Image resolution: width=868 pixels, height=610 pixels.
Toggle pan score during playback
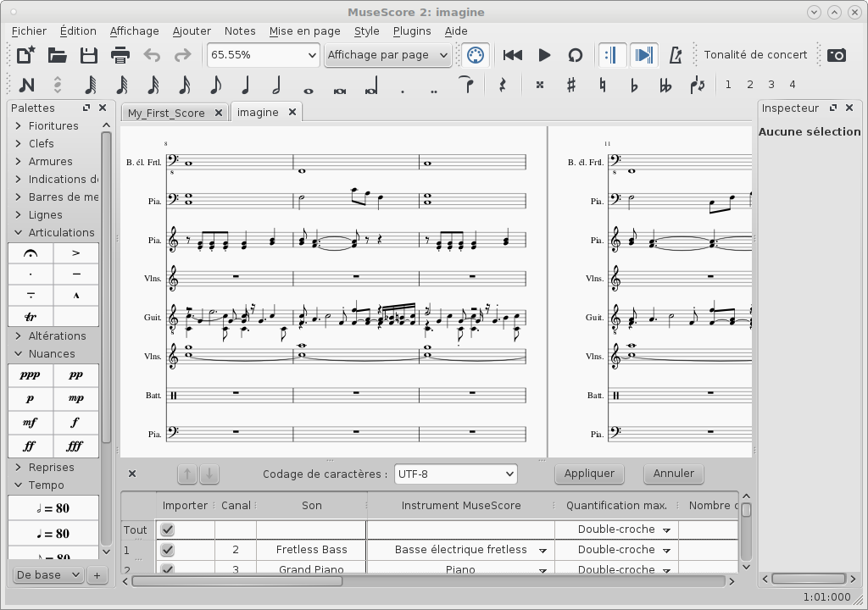coord(643,55)
